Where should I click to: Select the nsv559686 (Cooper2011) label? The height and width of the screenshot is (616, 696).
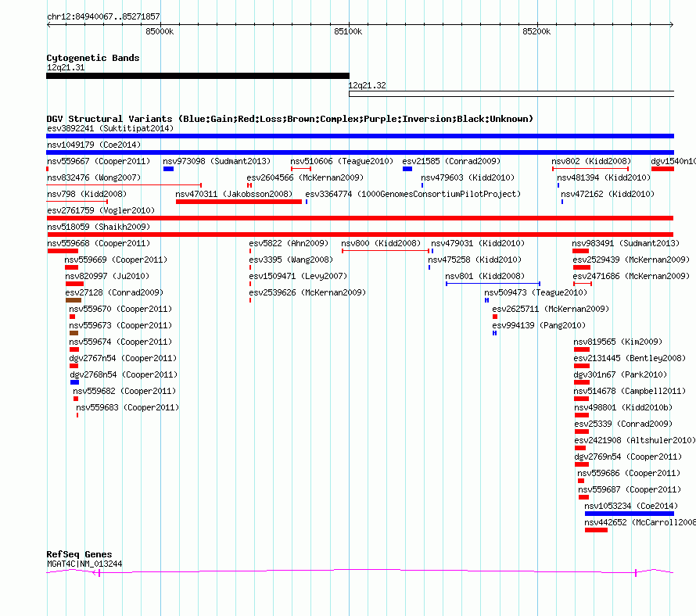[629, 473]
